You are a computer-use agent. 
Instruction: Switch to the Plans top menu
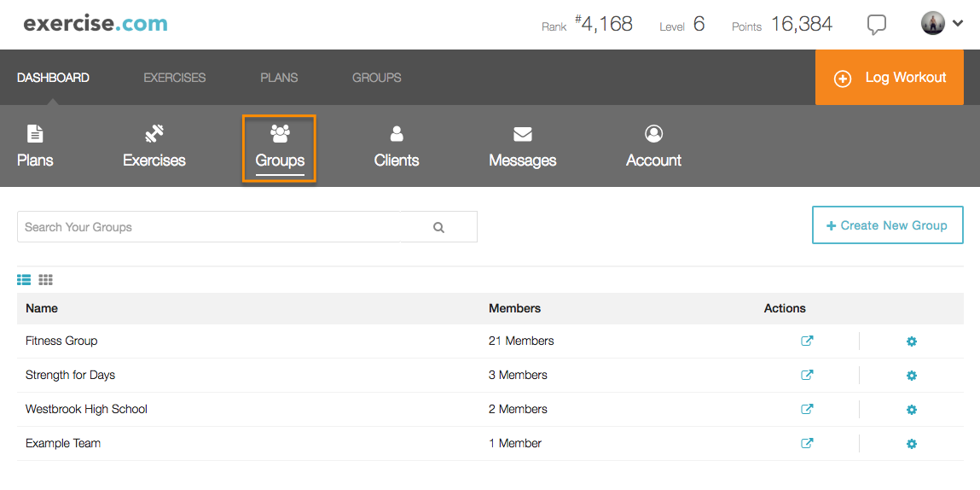279,79
